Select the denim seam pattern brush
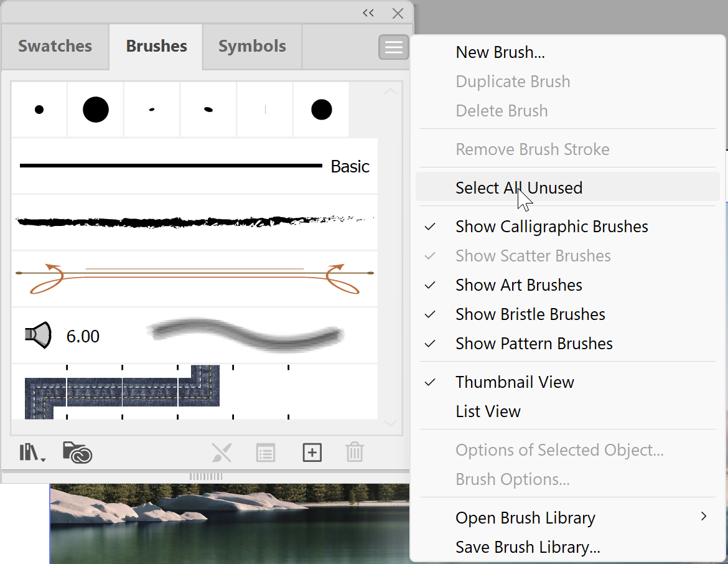 [195, 392]
